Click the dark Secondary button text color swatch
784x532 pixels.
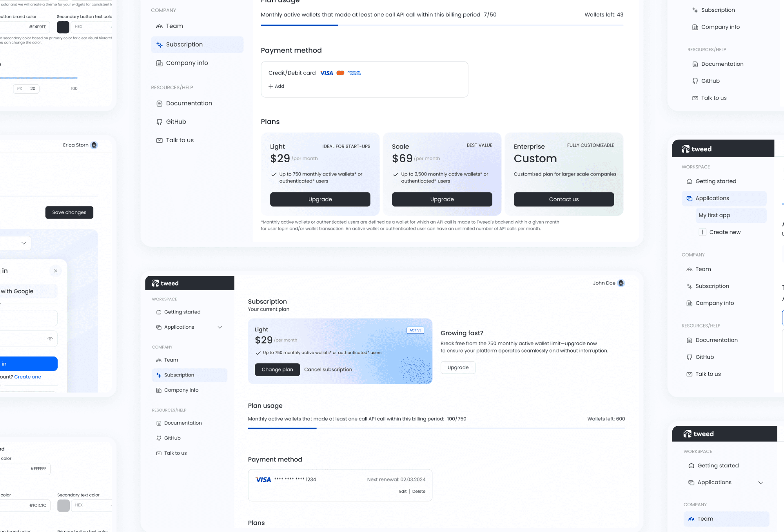tap(63, 27)
